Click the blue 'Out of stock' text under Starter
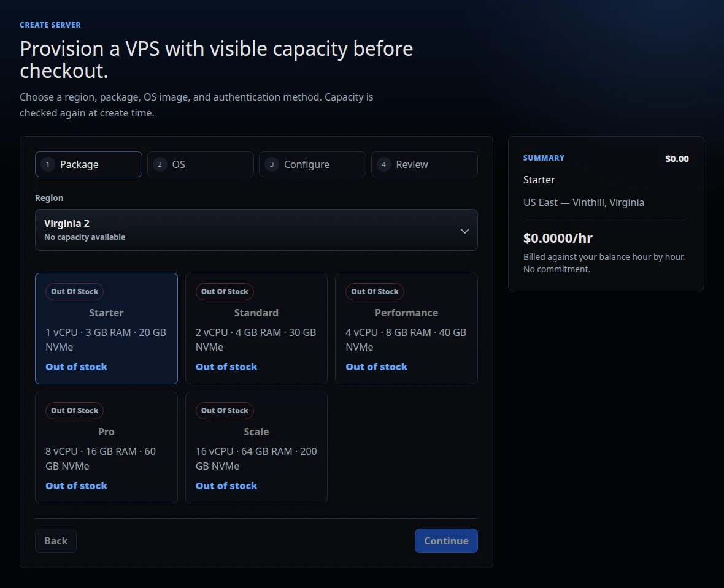The height and width of the screenshot is (588, 724). (76, 367)
